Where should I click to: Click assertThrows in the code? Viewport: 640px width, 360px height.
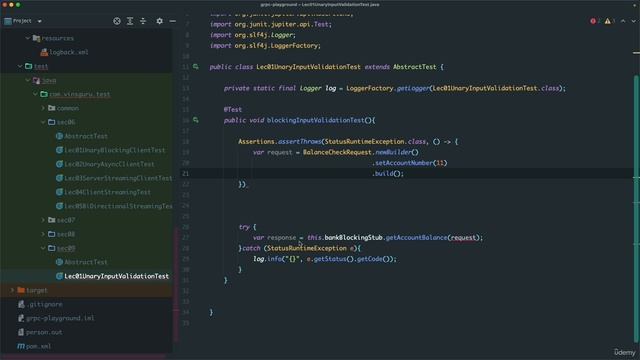pyautogui.click(x=300, y=142)
